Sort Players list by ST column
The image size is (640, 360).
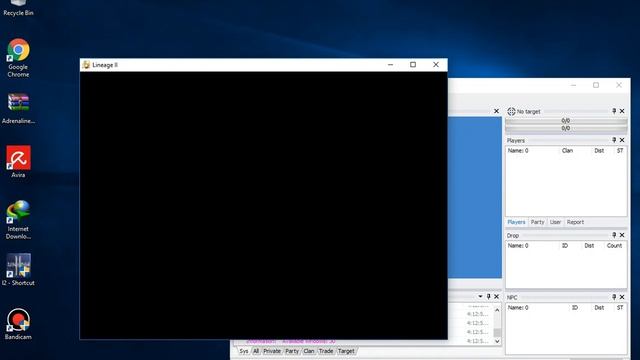pyautogui.click(x=620, y=151)
